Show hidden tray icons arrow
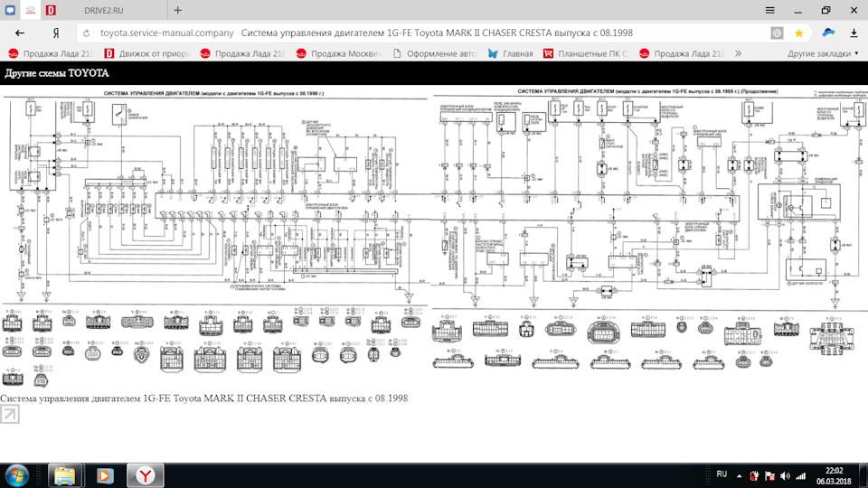 739,476
